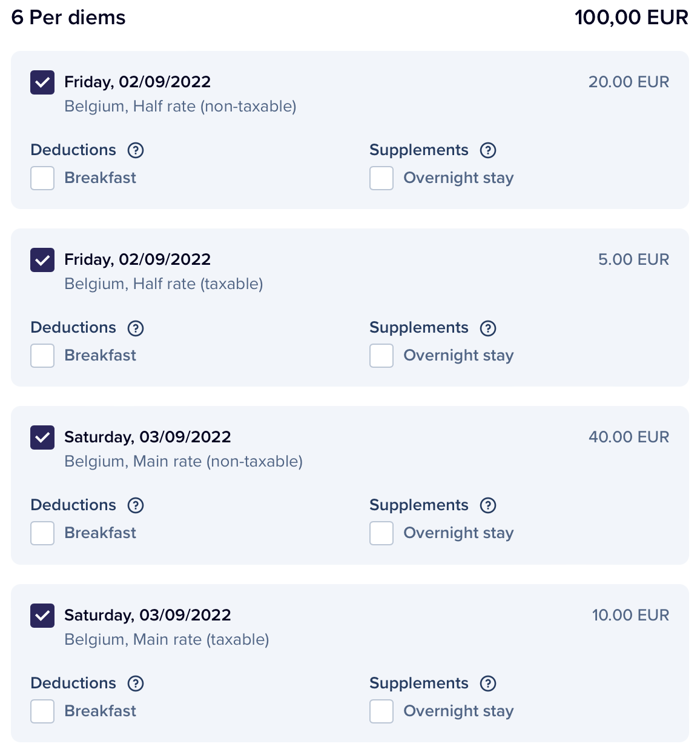700x755 pixels.
Task: Tick Overnight stay for Friday non-taxable rate
Action: [381, 178]
